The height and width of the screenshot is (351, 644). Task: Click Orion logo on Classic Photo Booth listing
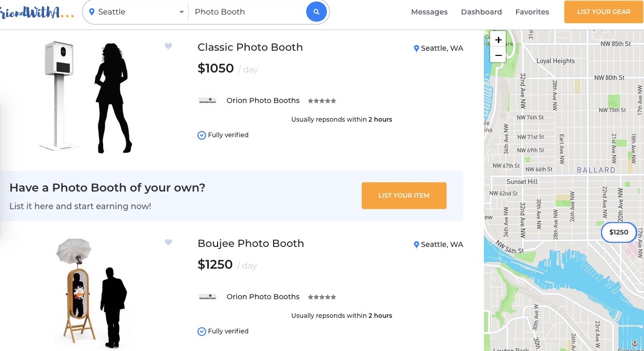pyautogui.click(x=207, y=100)
